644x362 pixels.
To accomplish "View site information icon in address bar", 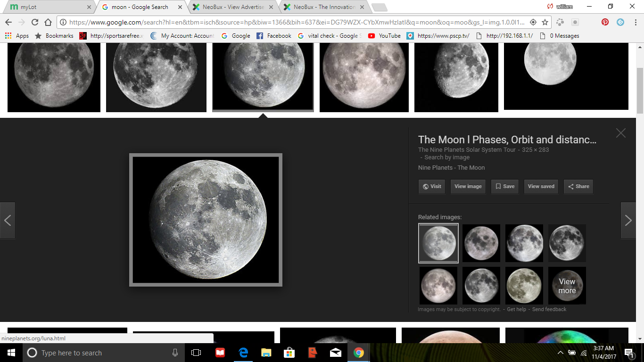I will (63, 22).
